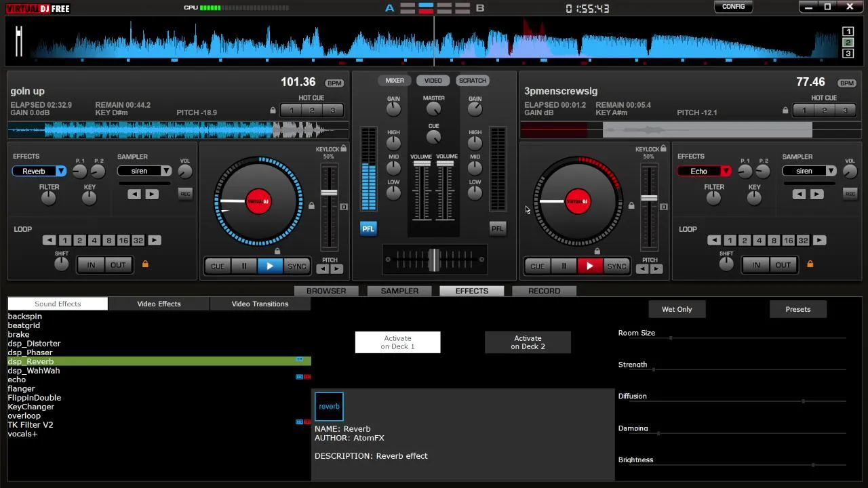Screen dimensions: 868x488
Task: Switch to SAMPLER tab
Action: 399,291
